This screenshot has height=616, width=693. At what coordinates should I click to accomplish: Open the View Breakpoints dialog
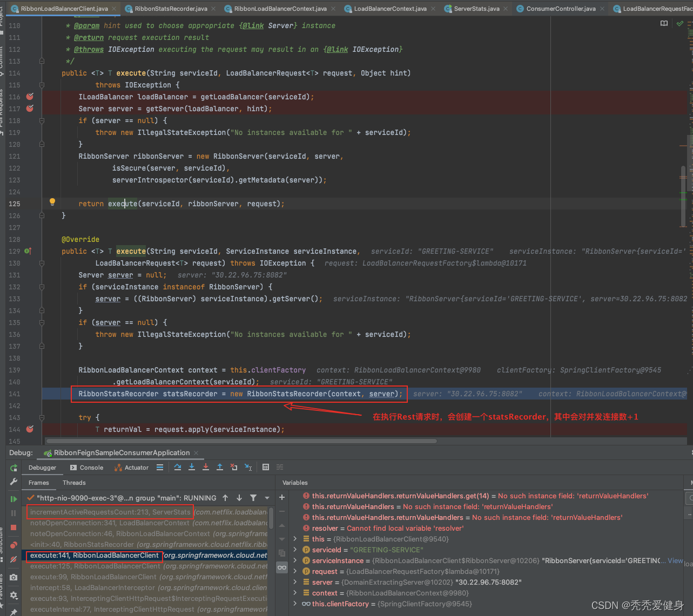tap(14, 545)
